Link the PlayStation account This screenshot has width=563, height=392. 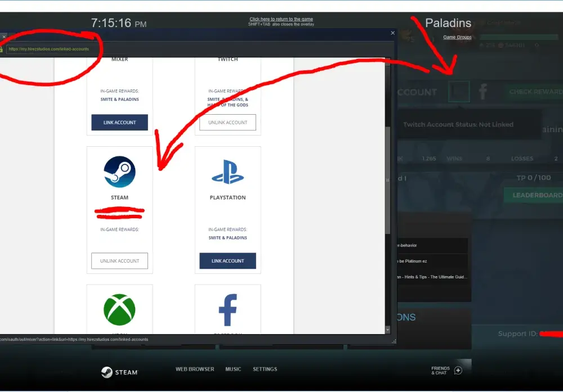coord(227,261)
